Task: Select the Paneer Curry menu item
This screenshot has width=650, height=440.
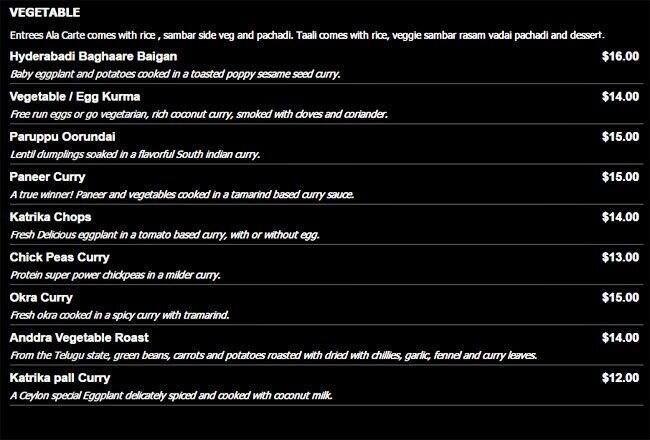Action: (x=47, y=176)
